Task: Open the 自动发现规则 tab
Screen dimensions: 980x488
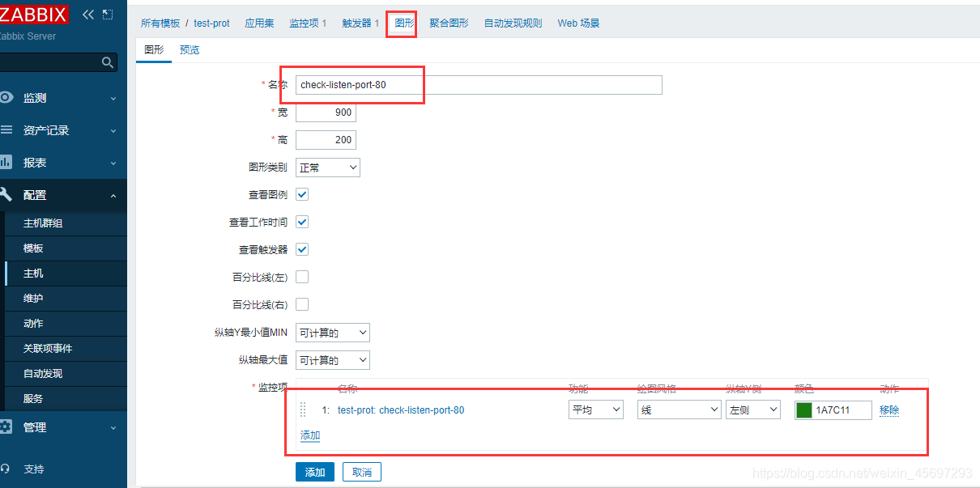Action: point(513,23)
